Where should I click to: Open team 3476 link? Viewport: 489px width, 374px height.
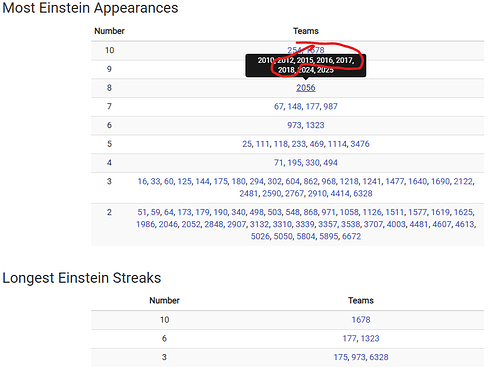(x=360, y=144)
